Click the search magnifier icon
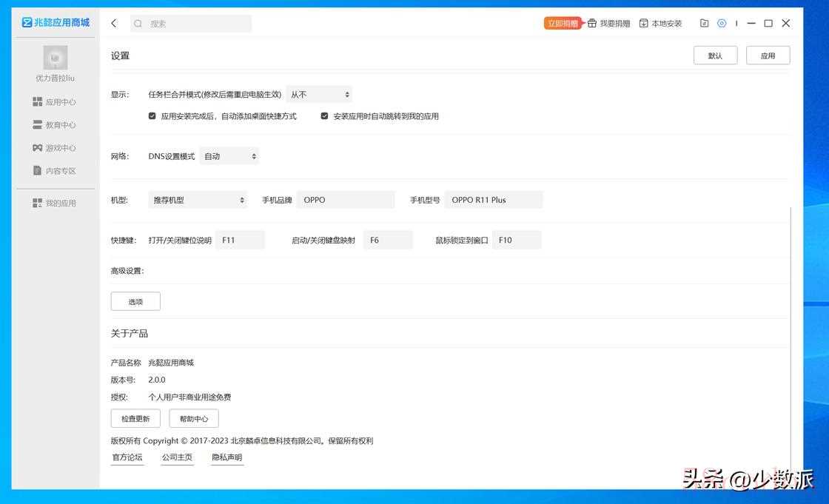 pos(138,24)
